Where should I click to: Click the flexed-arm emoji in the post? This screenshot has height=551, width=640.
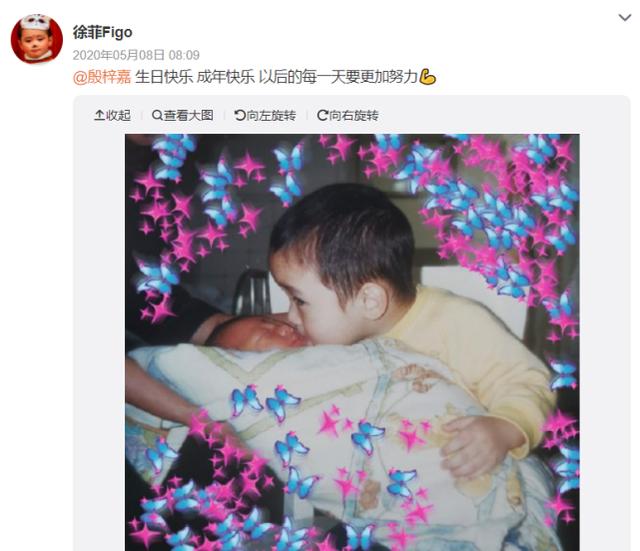(x=427, y=77)
